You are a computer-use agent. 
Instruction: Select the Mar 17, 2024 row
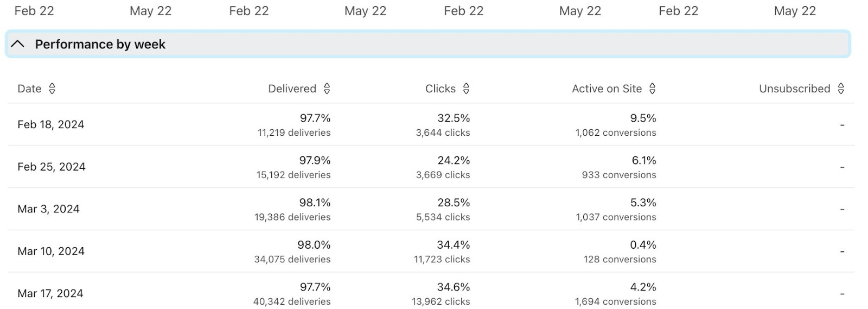pyautogui.click(x=50, y=293)
